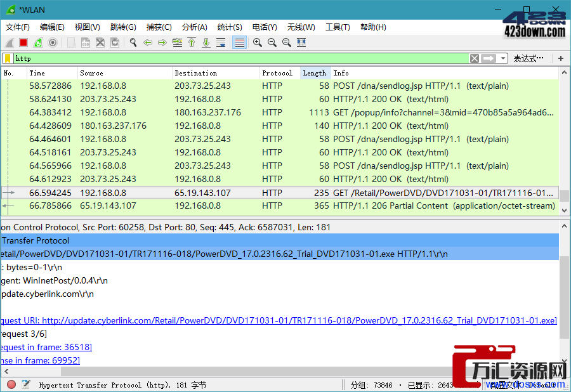The image size is (571, 392).
Task: Open the 文件(F) menu
Action: (18, 27)
